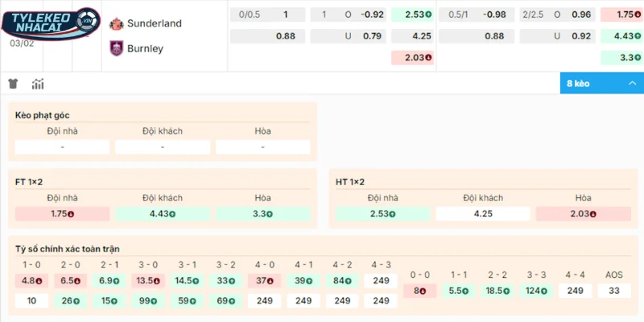The image size is (644, 322).
Task: Choose HT 1×2 away odds 4.25
Action: click(483, 214)
